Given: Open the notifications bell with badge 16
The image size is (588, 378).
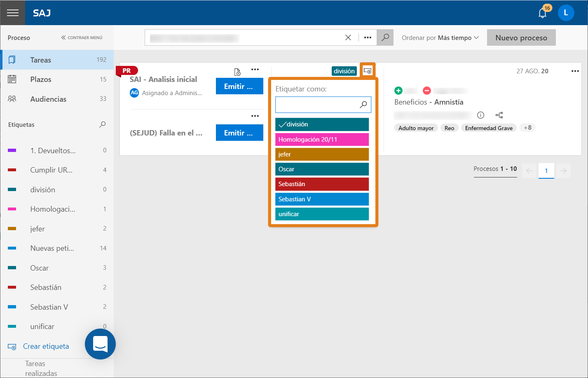Looking at the screenshot, I should click(x=543, y=13).
